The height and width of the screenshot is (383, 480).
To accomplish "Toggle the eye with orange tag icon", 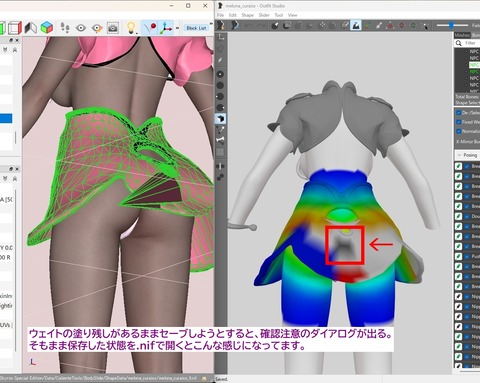I will [97, 28].
